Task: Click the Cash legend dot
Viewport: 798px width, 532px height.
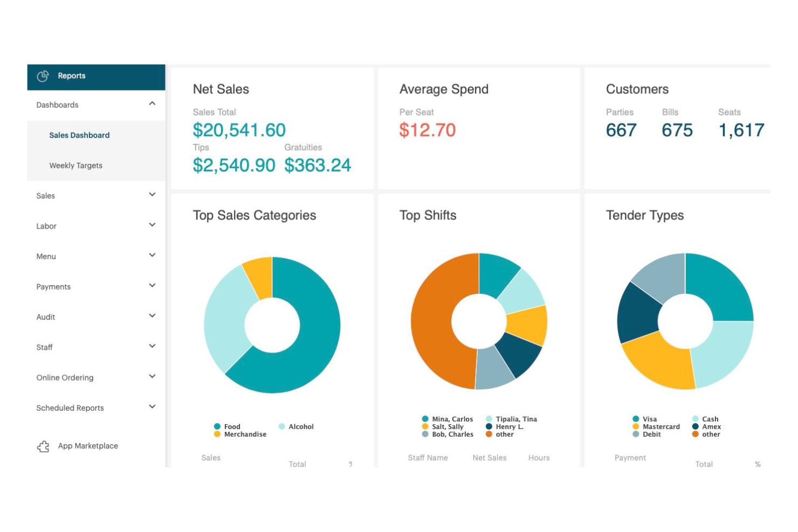Action: [x=694, y=419]
